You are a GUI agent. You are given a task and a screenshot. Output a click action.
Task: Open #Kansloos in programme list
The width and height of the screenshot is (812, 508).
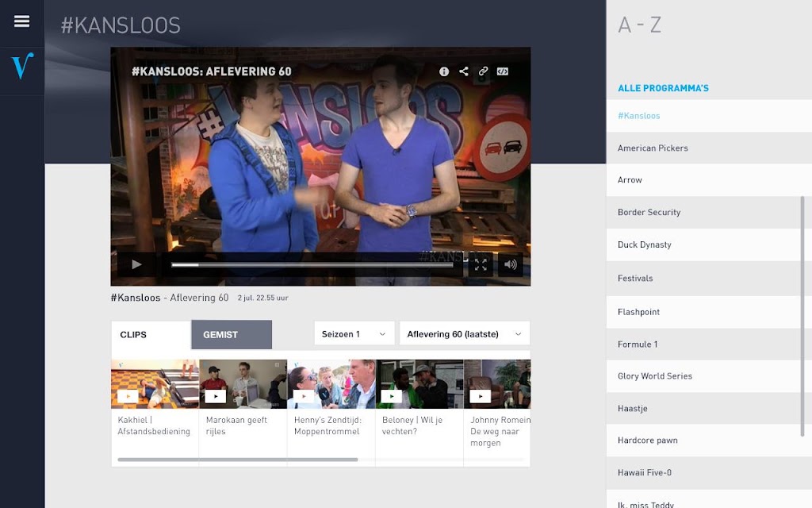tap(709, 116)
